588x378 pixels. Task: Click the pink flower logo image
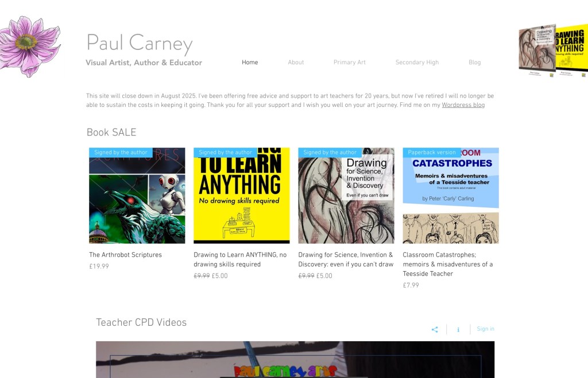click(29, 46)
